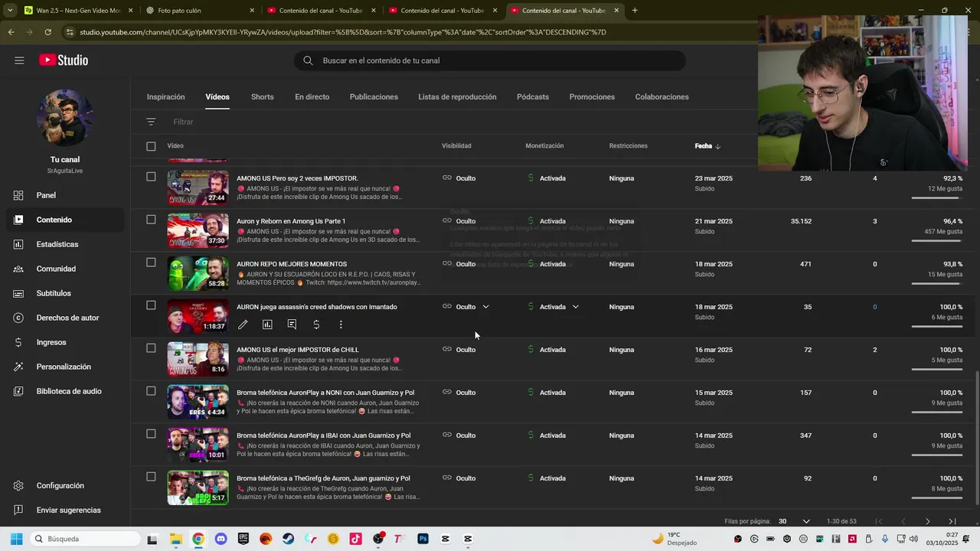This screenshot has width=980, height=551.
Task: Open a new browser tab
Action: [x=635, y=11]
